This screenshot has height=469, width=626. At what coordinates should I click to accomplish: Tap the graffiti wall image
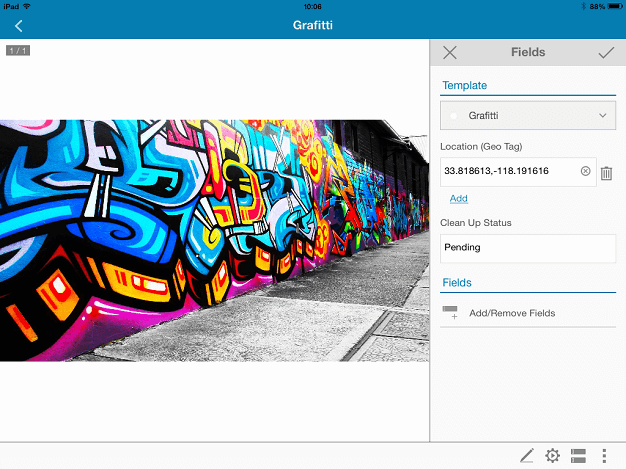214,241
